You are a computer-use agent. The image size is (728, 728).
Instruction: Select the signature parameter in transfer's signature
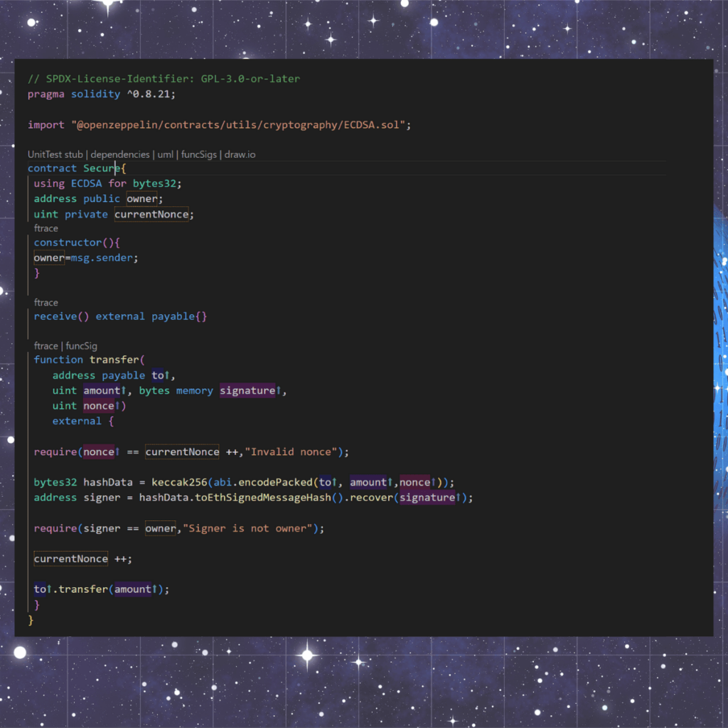247,390
